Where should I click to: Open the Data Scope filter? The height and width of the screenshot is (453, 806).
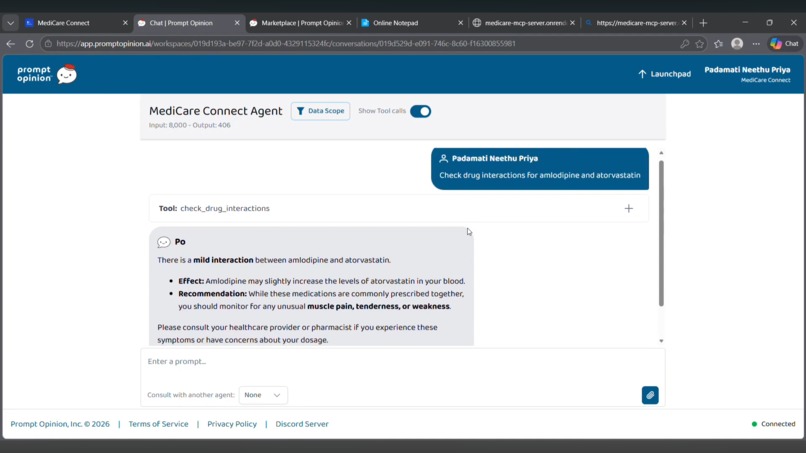320,111
